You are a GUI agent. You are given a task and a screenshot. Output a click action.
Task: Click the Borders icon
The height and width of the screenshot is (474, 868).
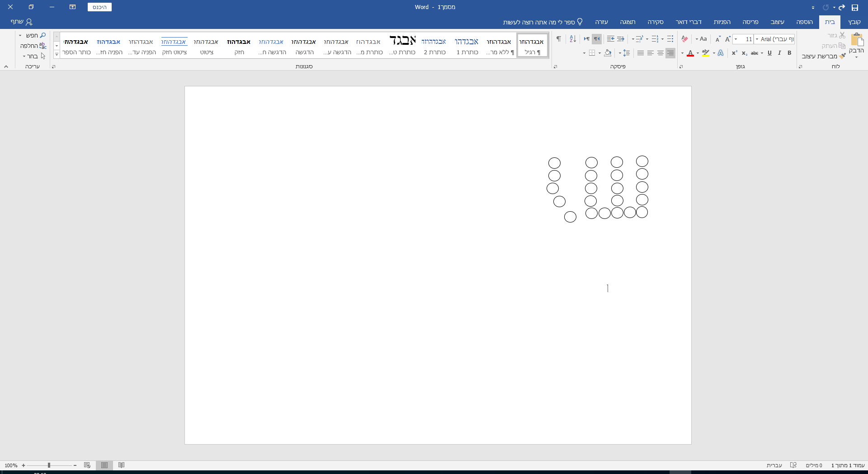tap(592, 53)
